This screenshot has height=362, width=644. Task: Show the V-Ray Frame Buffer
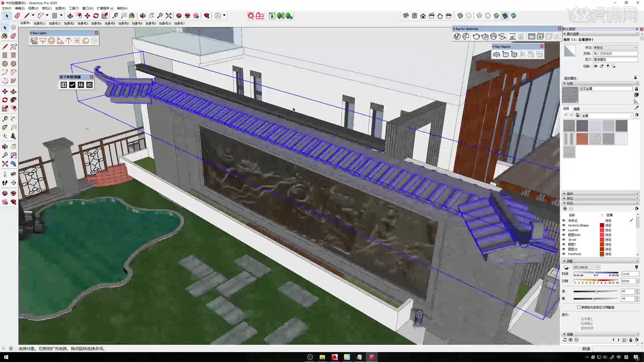[x=531, y=37]
